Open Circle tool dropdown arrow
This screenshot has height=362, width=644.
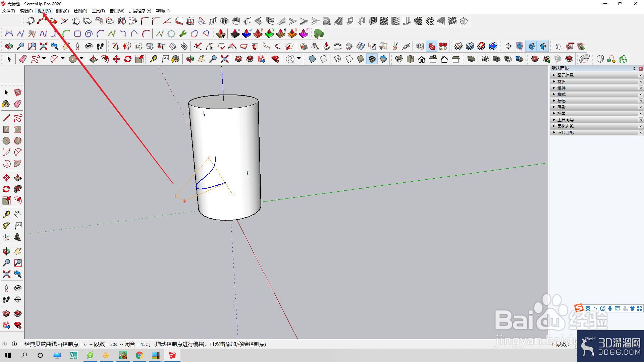coord(82,59)
